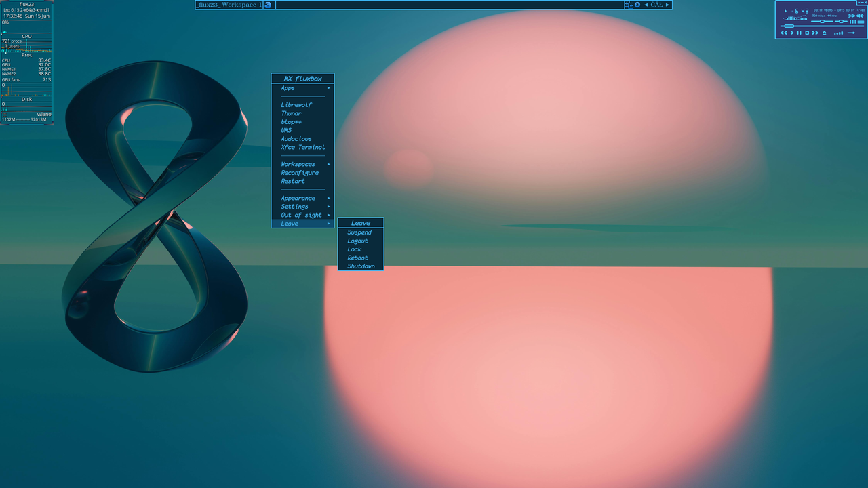Go to previous workspace with left arrow
Screen dimensions: 868x488
pos(646,5)
